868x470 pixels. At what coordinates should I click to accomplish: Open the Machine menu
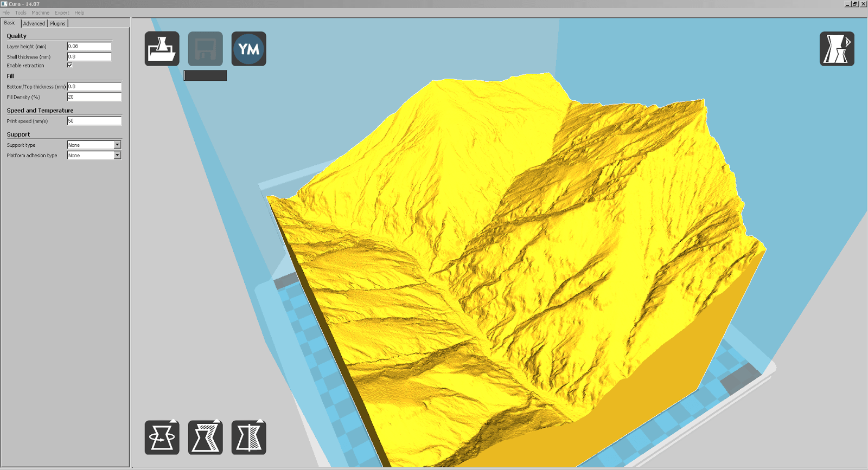(40, 12)
